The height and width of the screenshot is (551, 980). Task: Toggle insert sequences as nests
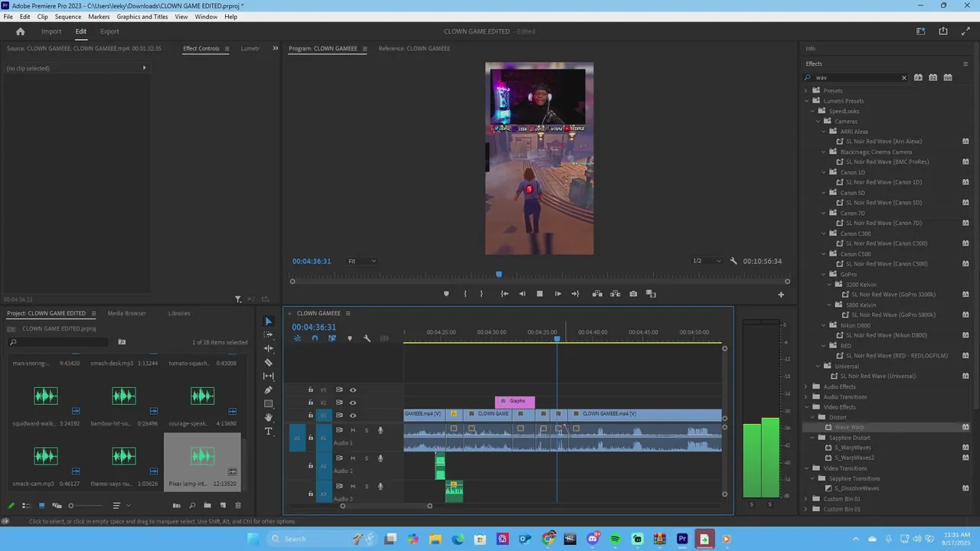(x=297, y=338)
